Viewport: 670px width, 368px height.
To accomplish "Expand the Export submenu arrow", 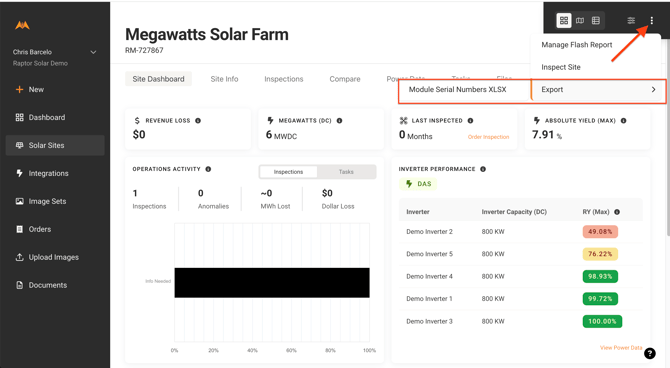I will point(653,89).
